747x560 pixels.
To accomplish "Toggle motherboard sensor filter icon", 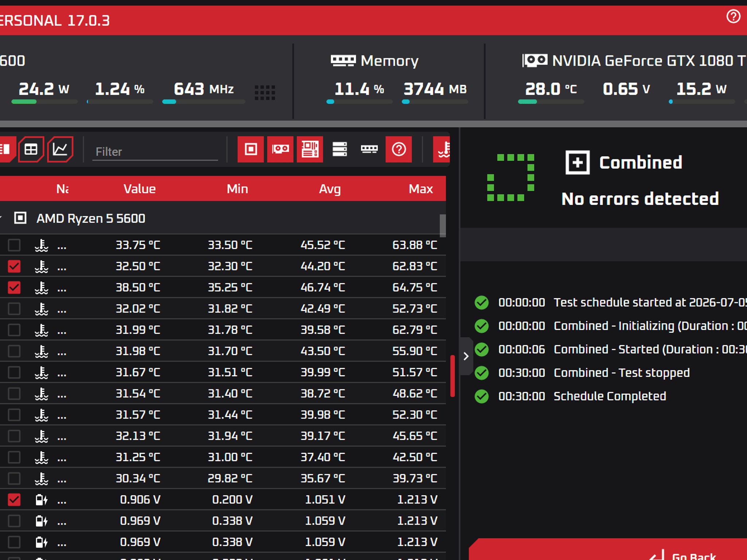I will [310, 149].
